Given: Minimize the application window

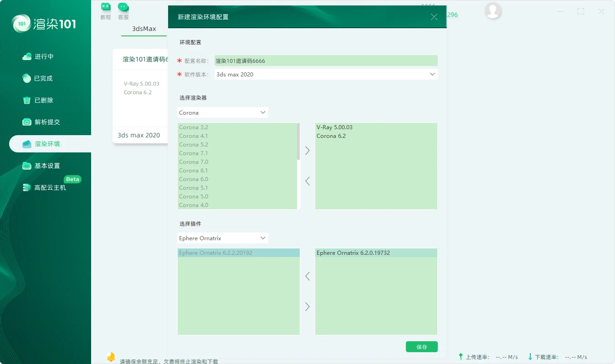Looking at the screenshot, I should (x=560, y=12).
